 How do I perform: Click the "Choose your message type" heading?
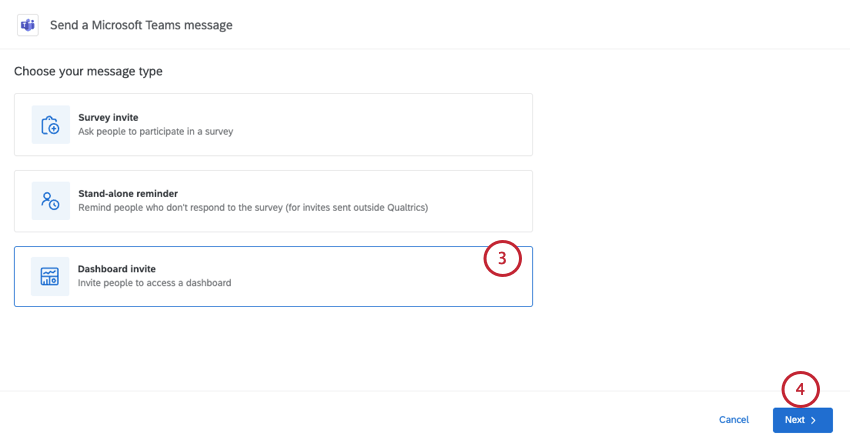click(x=88, y=71)
